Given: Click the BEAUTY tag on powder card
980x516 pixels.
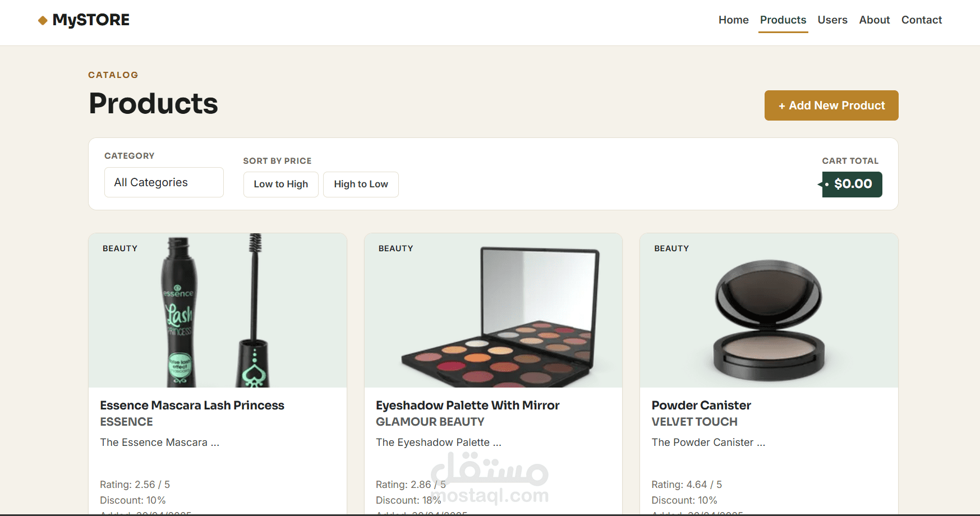Looking at the screenshot, I should pyautogui.click(x=671, y=248).
